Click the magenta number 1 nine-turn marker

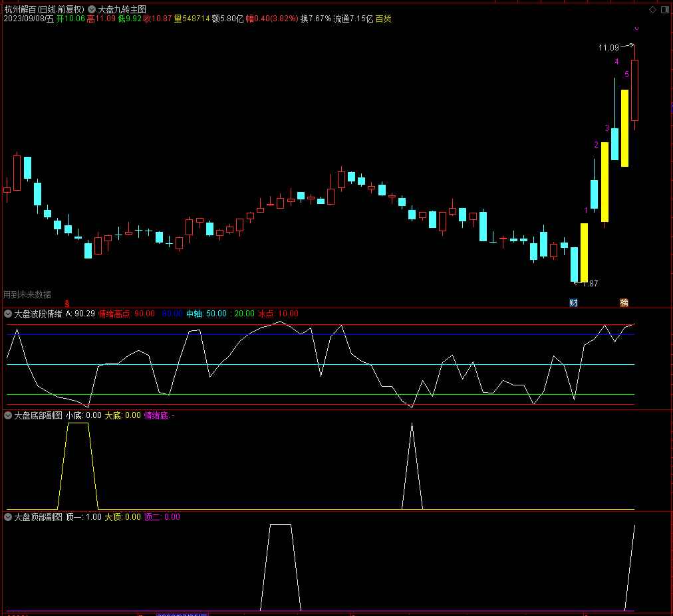[586, 210]
